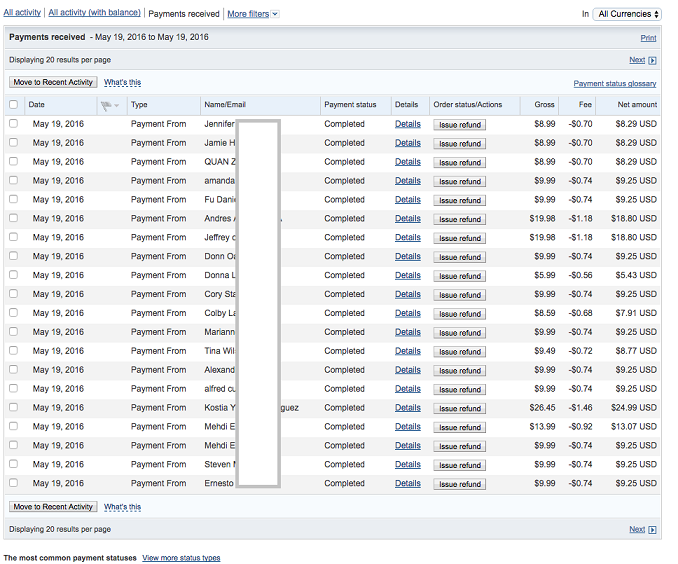The height and width of the screenshot is (564, 678).
Task: Open the flag column sort arrow
Action: click(117, 106)
